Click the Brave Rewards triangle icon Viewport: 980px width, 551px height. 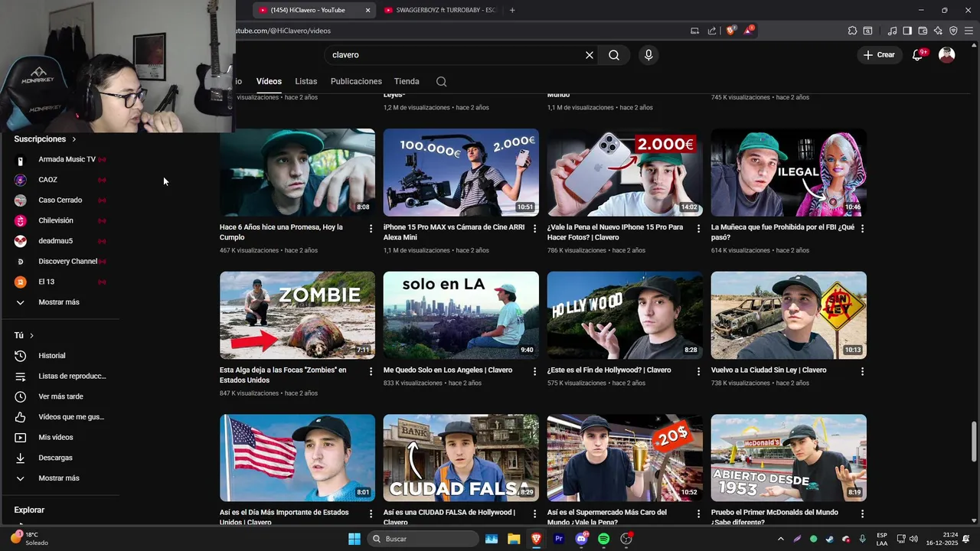point(749,31)
